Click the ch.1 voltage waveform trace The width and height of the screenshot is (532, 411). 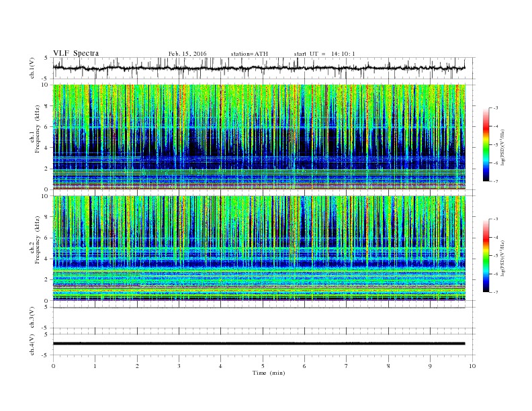pyautogui.click(x=259, y=68)
